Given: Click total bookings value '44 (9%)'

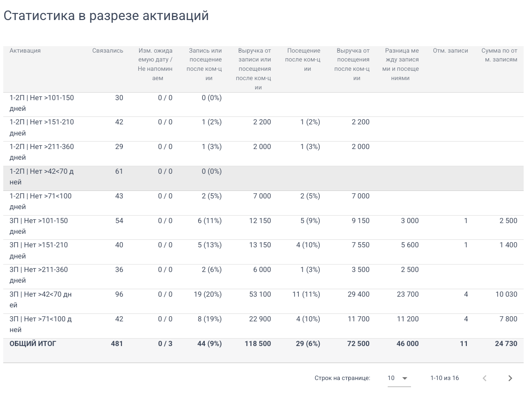Looking at the screenshot, I should coord(209,343).
